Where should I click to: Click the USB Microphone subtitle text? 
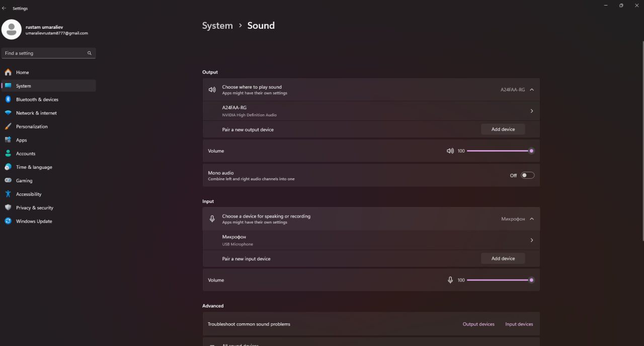237,244
